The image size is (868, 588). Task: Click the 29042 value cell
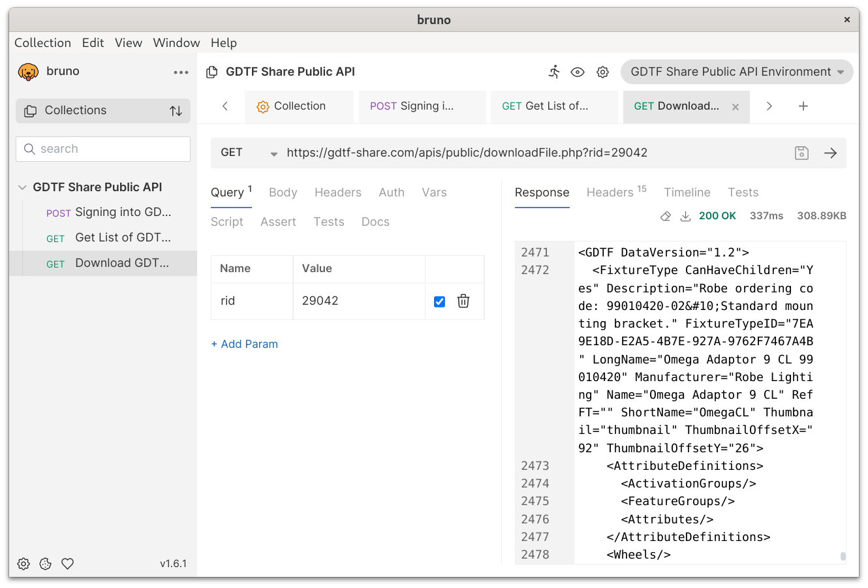(x=359, y=301)
